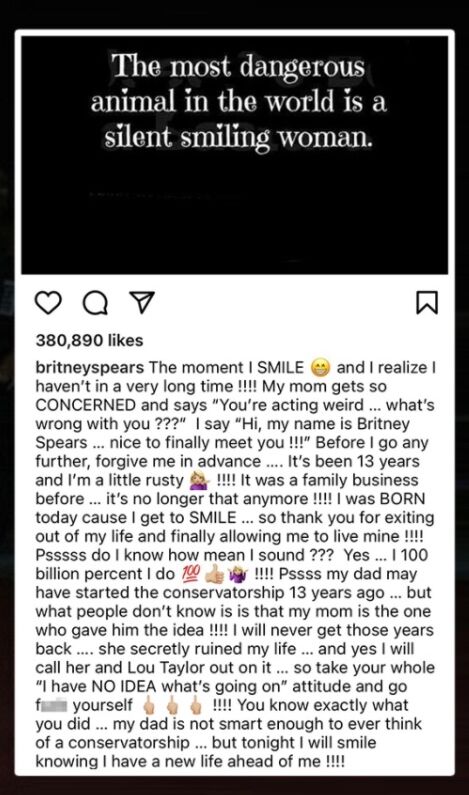
Task: View the 380,890 likes list
Action: (89, 340)
